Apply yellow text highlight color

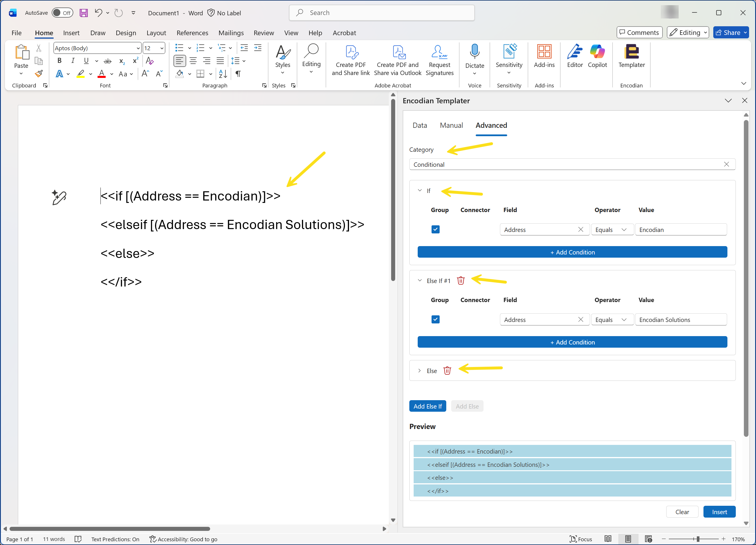(80, 74)
